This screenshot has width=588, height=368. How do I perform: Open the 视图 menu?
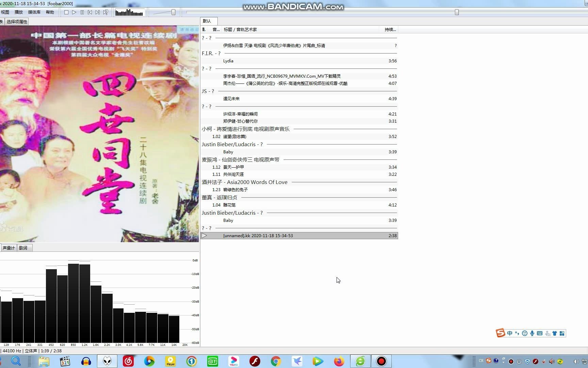tap(5, 12)
